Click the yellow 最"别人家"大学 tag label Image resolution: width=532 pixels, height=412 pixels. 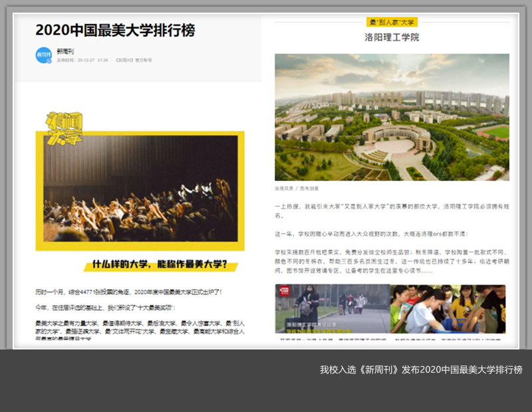[392, 23]
